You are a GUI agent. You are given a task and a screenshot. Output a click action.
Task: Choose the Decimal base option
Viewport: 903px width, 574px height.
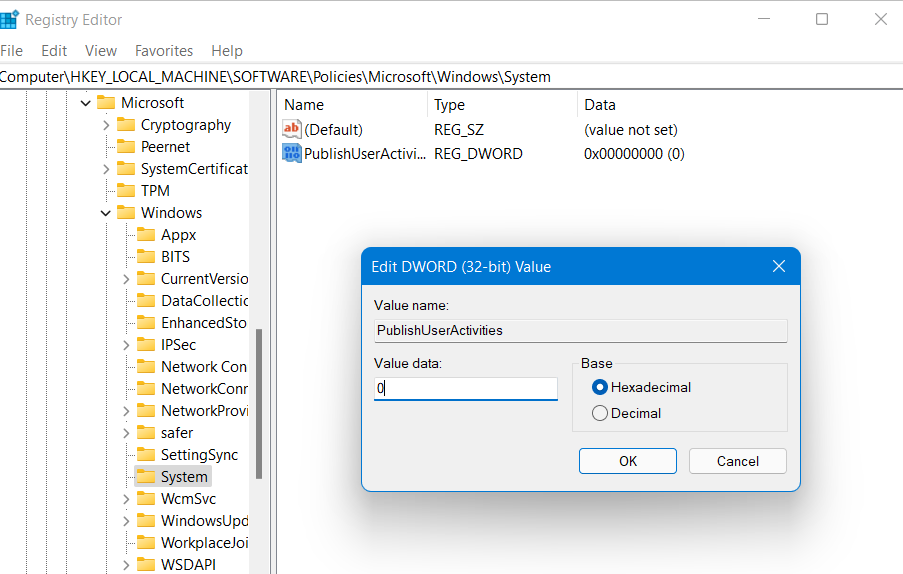point(600,413)
